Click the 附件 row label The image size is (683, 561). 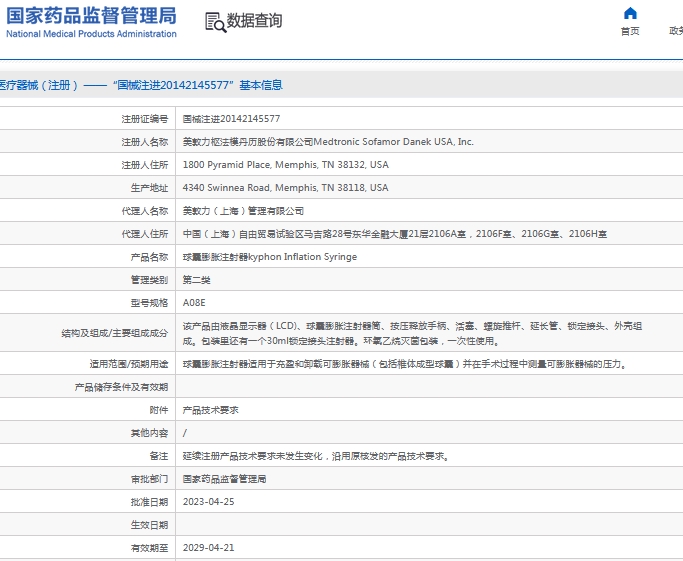tap(159, 410)
